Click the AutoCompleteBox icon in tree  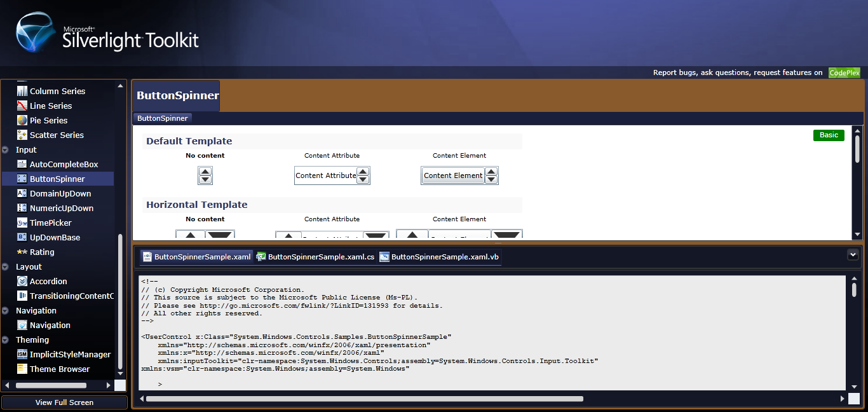(x=22, y=164)
